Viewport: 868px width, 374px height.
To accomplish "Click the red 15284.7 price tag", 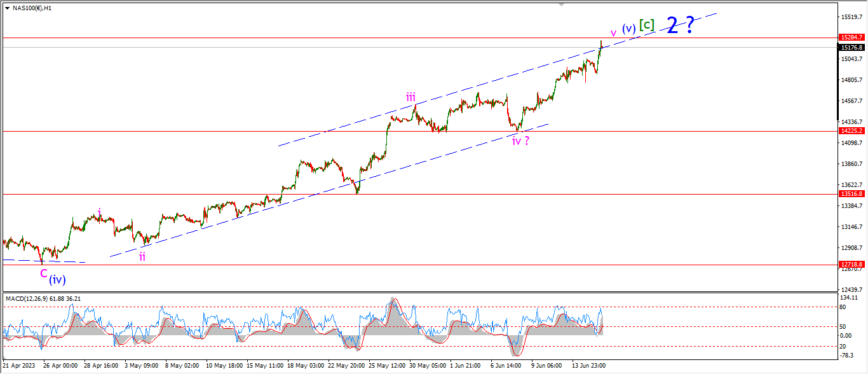I will (851, 38).
